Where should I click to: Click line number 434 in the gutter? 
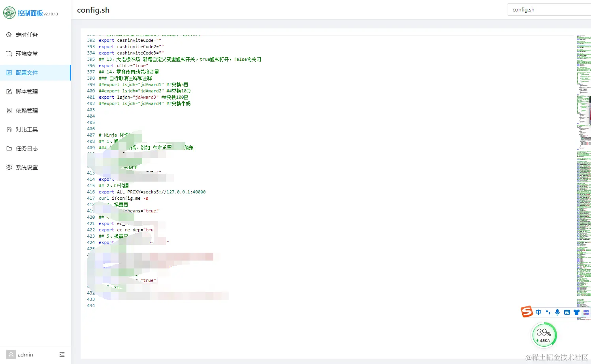coord(91,306)
